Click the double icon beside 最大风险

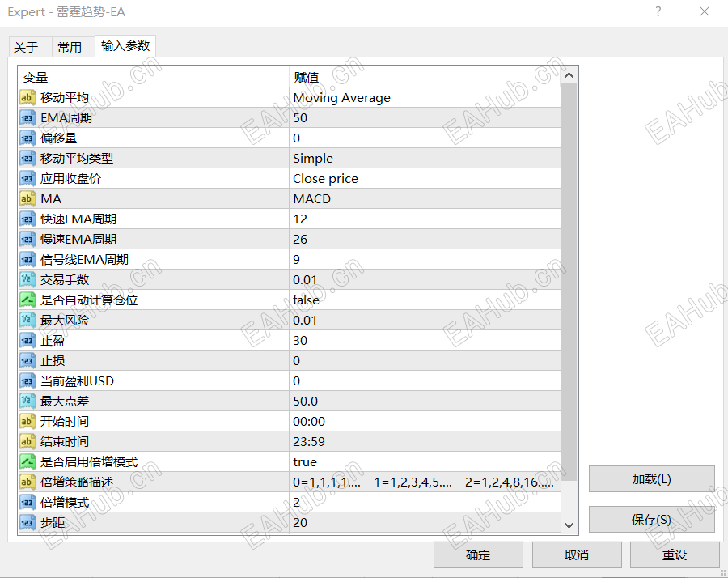[x=28, y=320]
